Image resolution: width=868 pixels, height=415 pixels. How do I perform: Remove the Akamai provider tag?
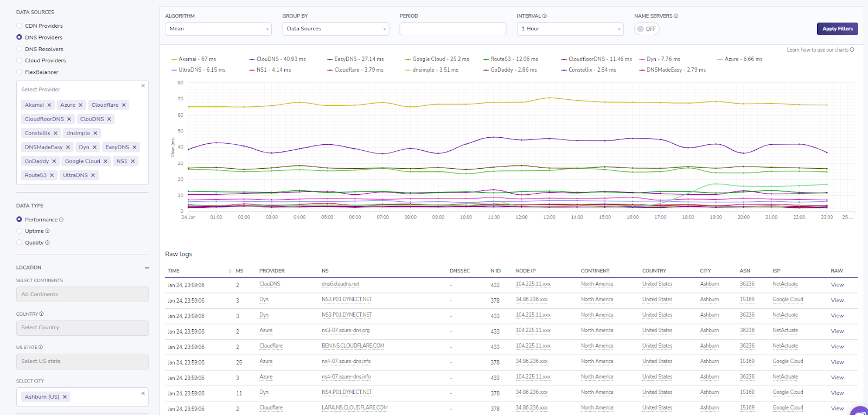click(x=49, y=105)
